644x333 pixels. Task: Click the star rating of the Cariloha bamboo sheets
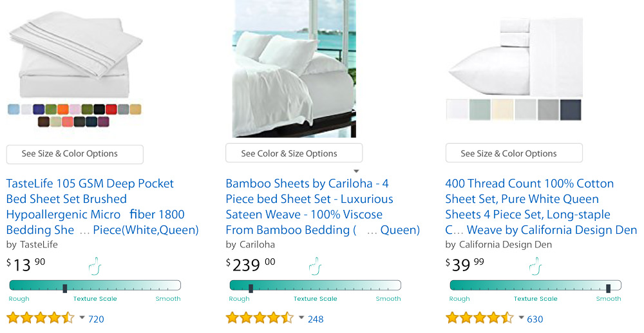pyautogui.click(x=261, y=318)
